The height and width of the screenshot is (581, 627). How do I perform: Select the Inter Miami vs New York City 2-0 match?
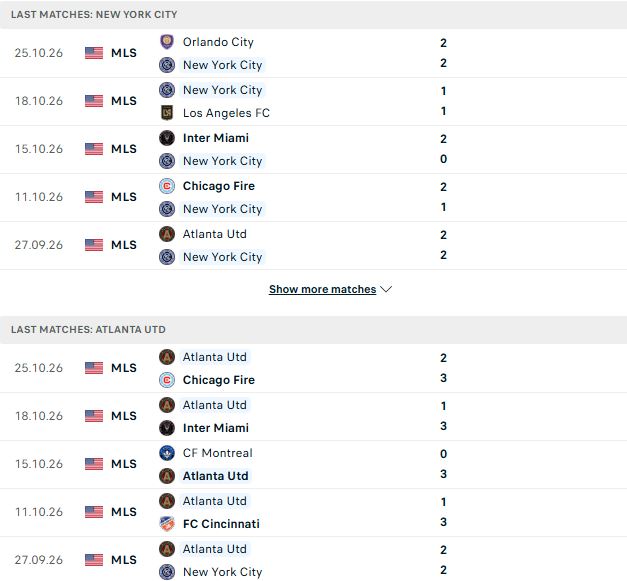[314, 150]
